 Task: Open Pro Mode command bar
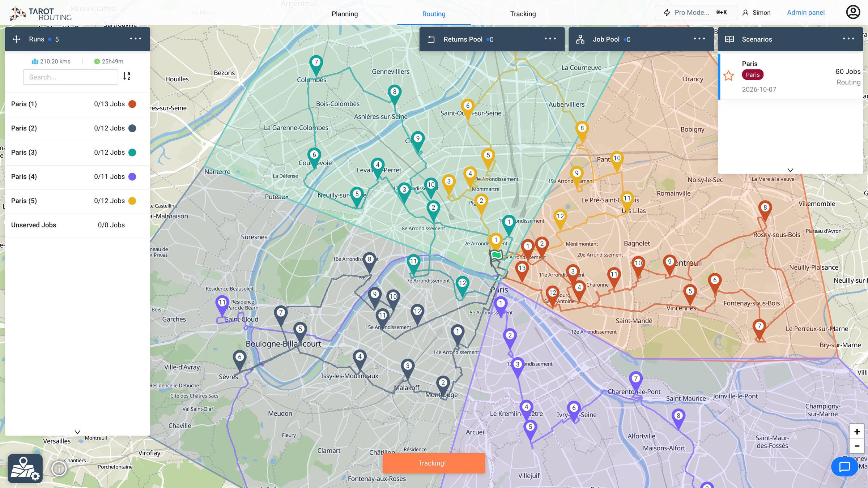pyautogui.click(x=696, y=13)
